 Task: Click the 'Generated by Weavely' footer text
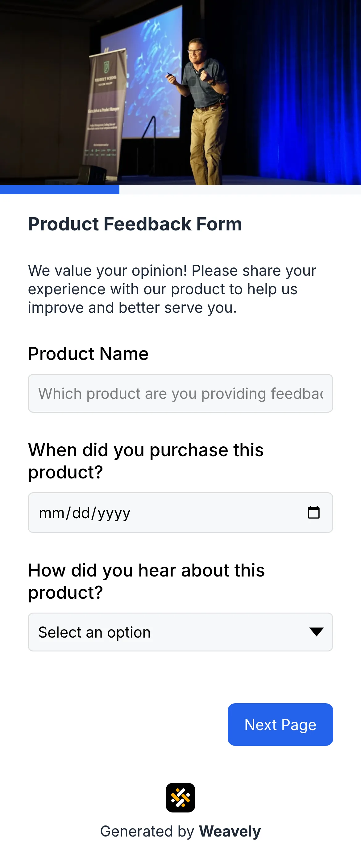click(x=180, y=831)
